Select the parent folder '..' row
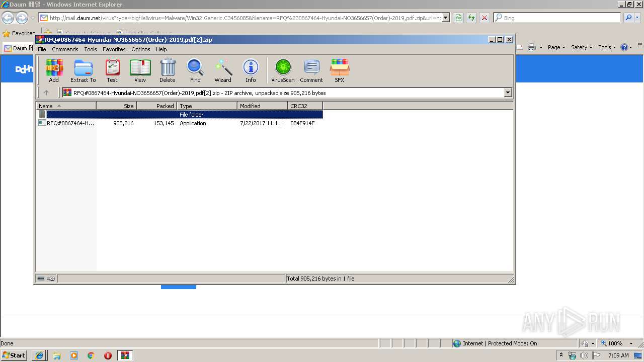Viewport: 644px width, 362px height. pos(180,115)
